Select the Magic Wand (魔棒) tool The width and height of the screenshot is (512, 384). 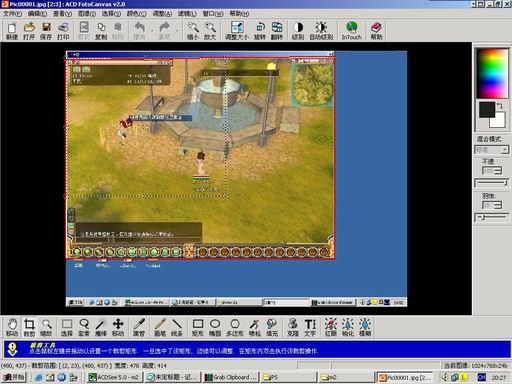[x=101, y=327]
